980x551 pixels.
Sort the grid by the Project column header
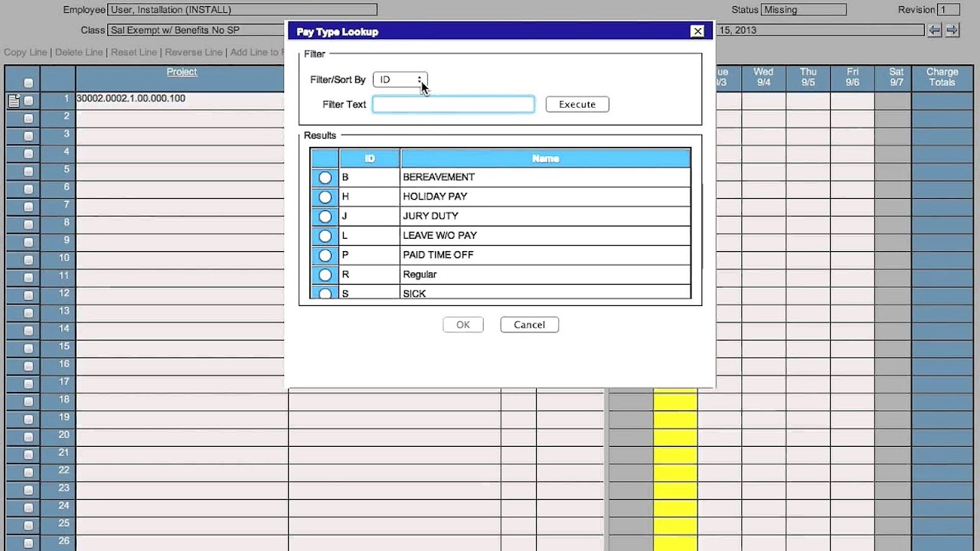pos(181,71)
